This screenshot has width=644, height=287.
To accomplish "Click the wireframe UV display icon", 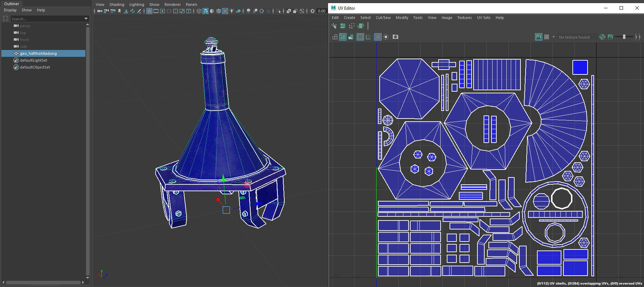I will tap(335, 37).
